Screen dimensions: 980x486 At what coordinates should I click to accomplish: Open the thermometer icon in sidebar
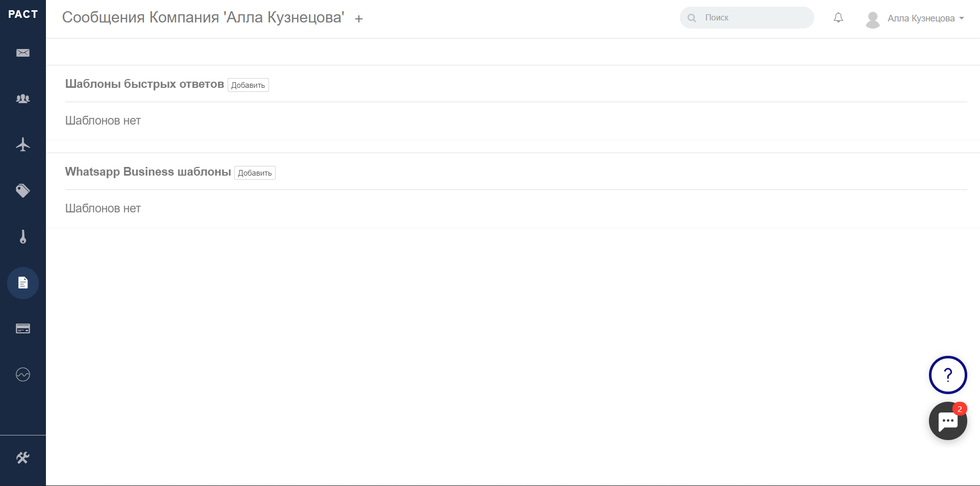(x=23, y=237)
